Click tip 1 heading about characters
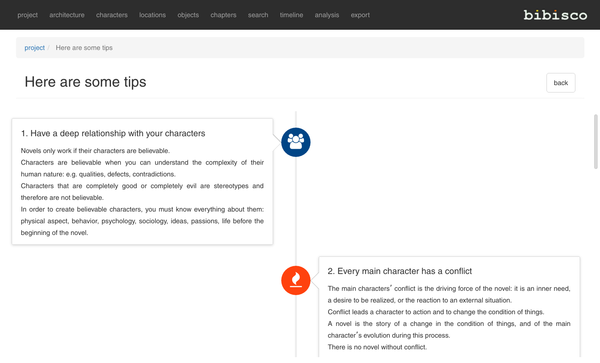The width and height of the screenshot is (600, 363). pos(113,133)
